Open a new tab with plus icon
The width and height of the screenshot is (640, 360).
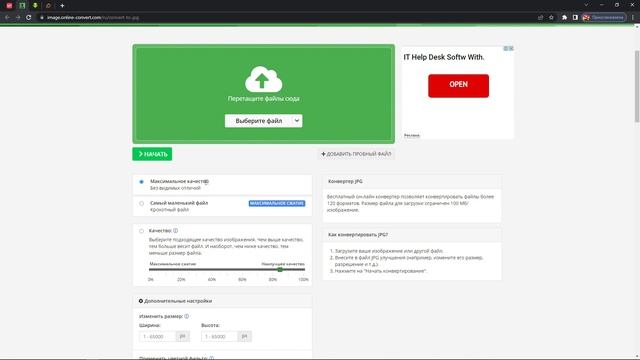click(62, 6)
